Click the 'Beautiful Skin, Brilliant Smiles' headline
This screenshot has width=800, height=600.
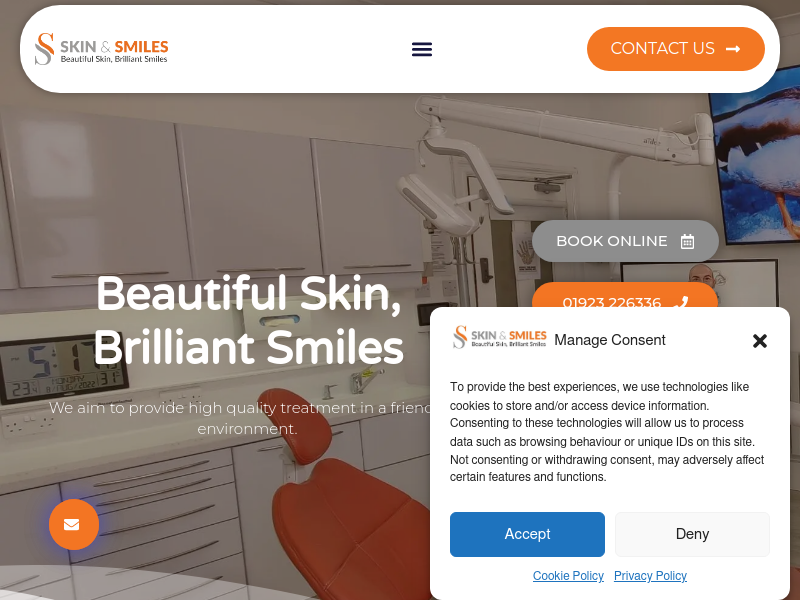coord(248,320)
